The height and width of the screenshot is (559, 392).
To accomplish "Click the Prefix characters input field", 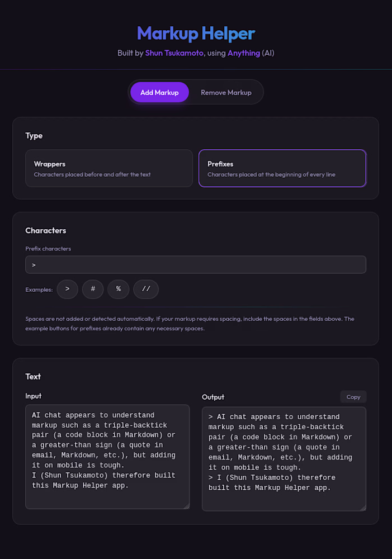I will (196, 264).
